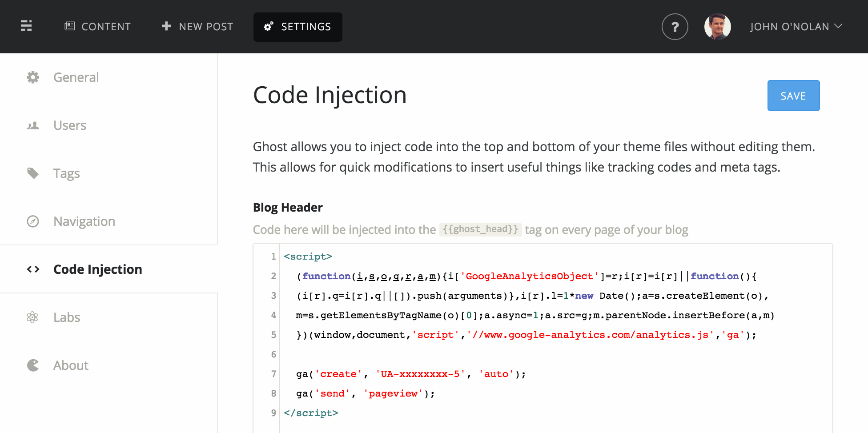The height and width of the screenshot is (433, 868).
Task: Open help via the question mark icon
Action: (x=675, y=27)
